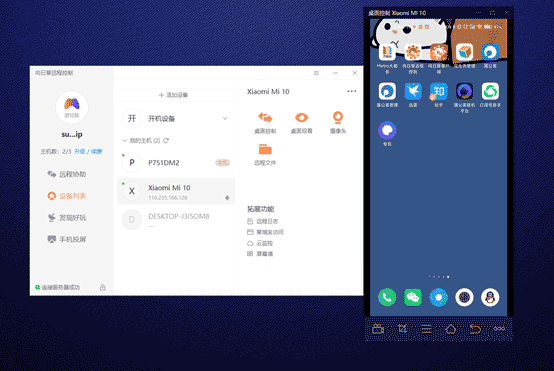The height and width of the screenshot is (371, 554).
Task: Click the 桌面观看 eye icon
Action: pyautogui.click(x=301, y=117)
